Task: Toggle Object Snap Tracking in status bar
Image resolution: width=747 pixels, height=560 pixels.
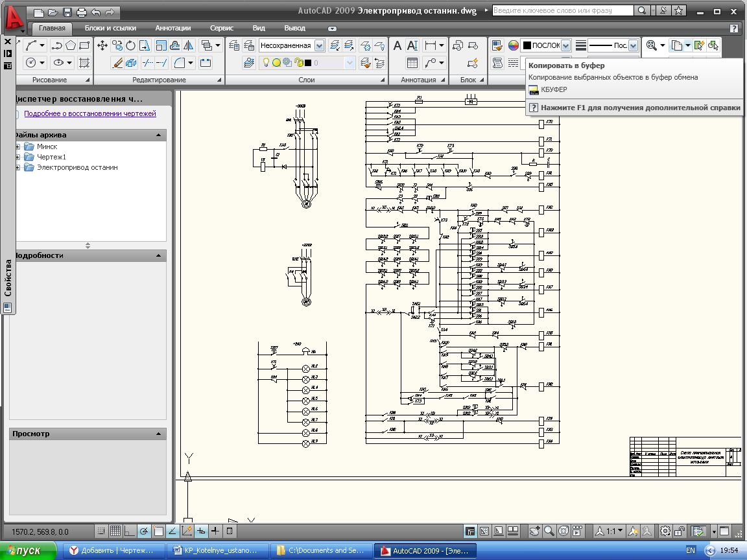Action: pos(172,531)
